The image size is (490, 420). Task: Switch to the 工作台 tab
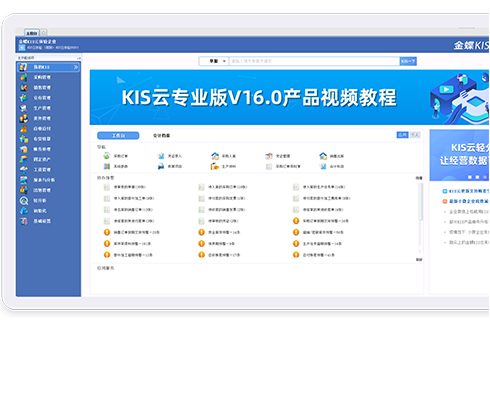pyautogui.click(x=118, y=136)
